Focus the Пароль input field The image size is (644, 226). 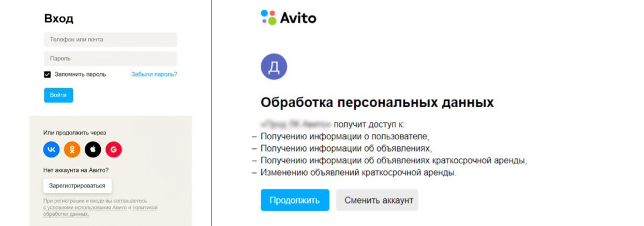pyautogui.click(x=111, y=58)
